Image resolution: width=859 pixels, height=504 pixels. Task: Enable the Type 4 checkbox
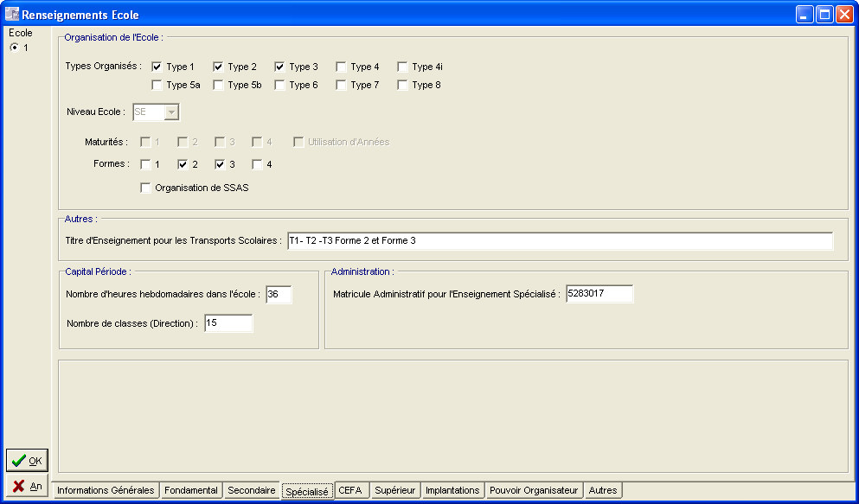[341, 67]
